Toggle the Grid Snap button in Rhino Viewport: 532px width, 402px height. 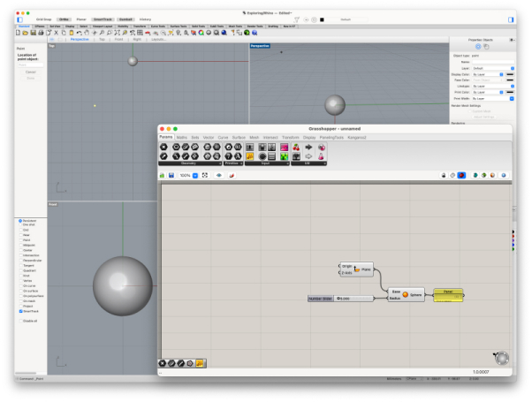pos(44,19)
